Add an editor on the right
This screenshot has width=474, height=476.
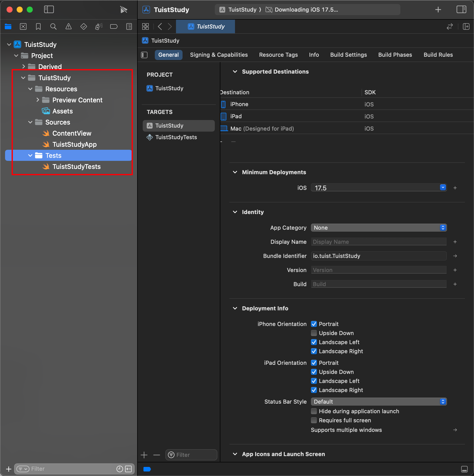click(x=466, y=26)
